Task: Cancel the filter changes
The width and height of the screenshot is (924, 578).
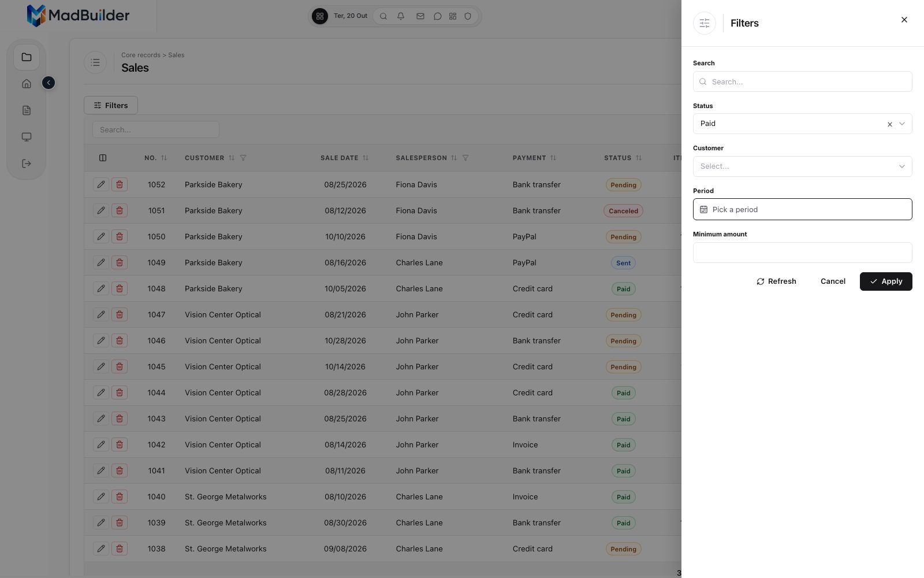Action: pos(833,281)
